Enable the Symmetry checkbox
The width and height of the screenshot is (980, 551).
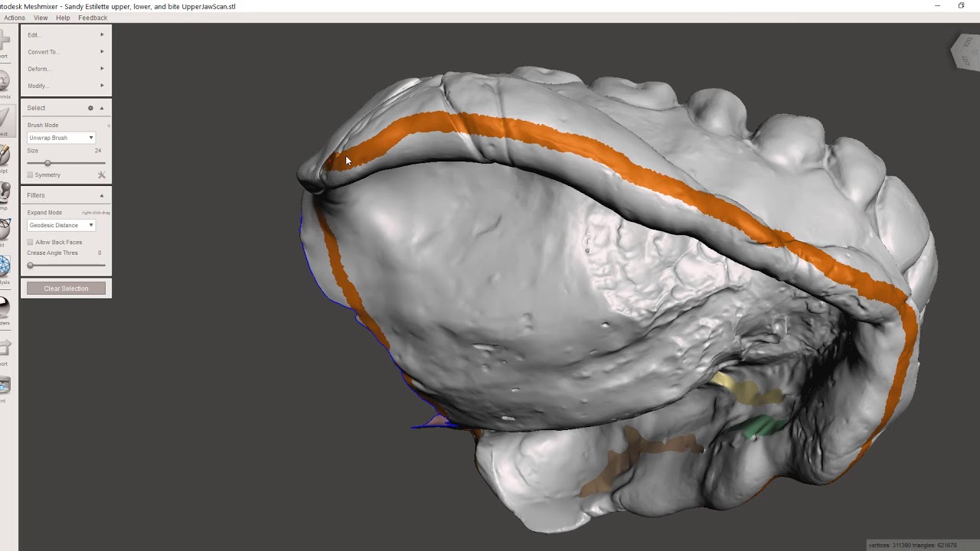30,175
